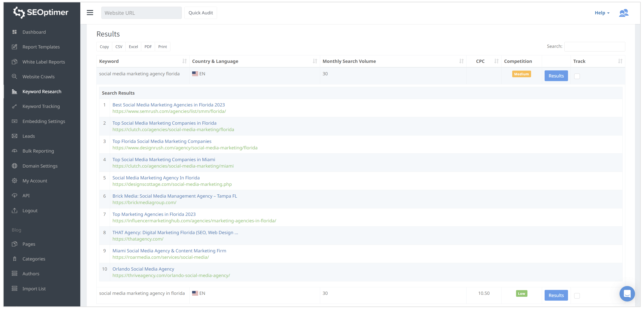This screenshot has height=309, width=644.
Task: Click the Bulk Reporting icon
Action: [x=14, y=151]
